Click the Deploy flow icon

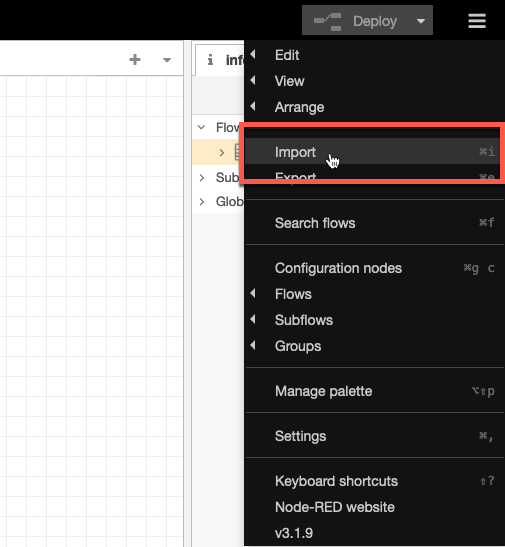pos(327,21)
